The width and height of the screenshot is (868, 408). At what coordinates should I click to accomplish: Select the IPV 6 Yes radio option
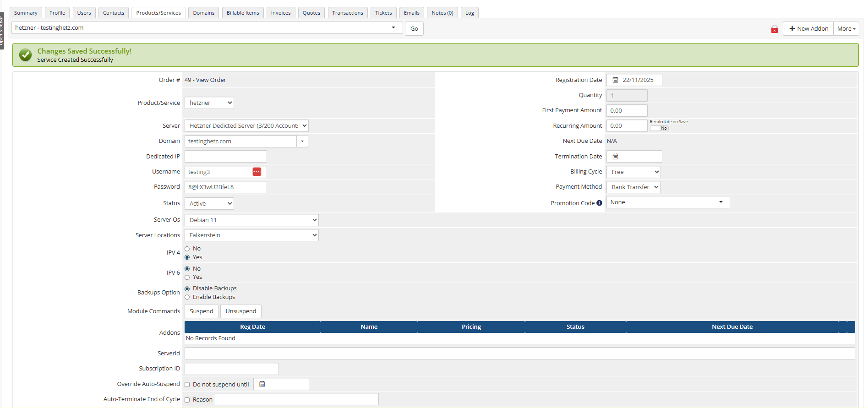tap(187, 277)
